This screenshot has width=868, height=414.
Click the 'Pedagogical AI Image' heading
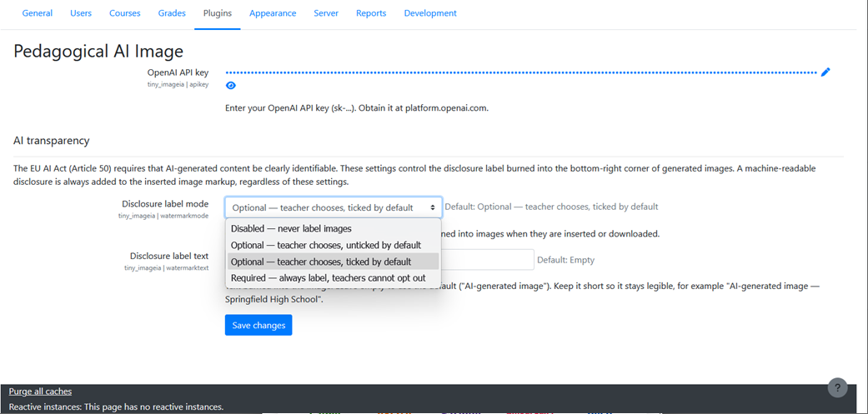98,52
